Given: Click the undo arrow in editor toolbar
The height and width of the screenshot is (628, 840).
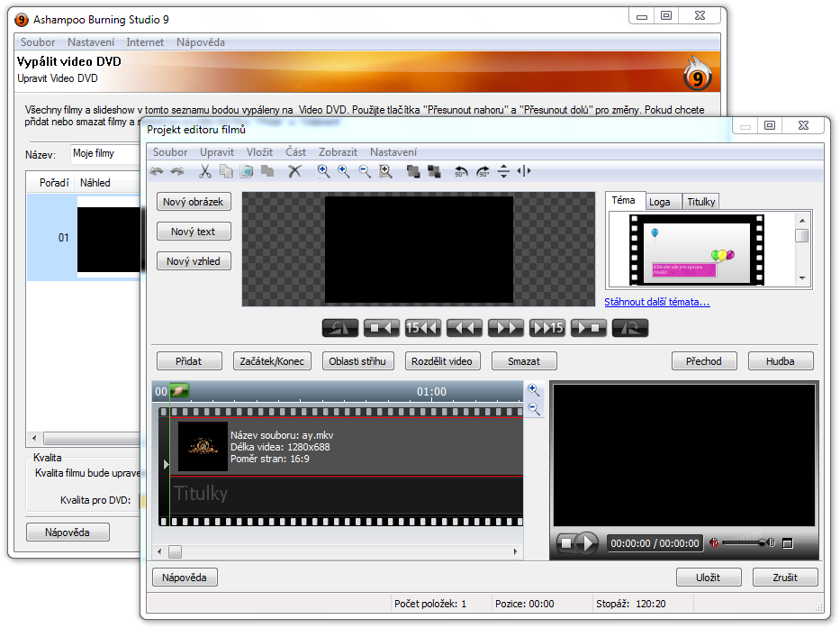Looking at the screenshot, I should click(157, 171).
